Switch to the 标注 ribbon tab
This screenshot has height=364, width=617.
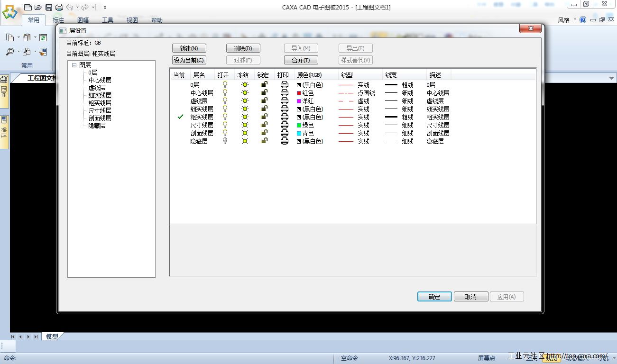tap(58, 20)
